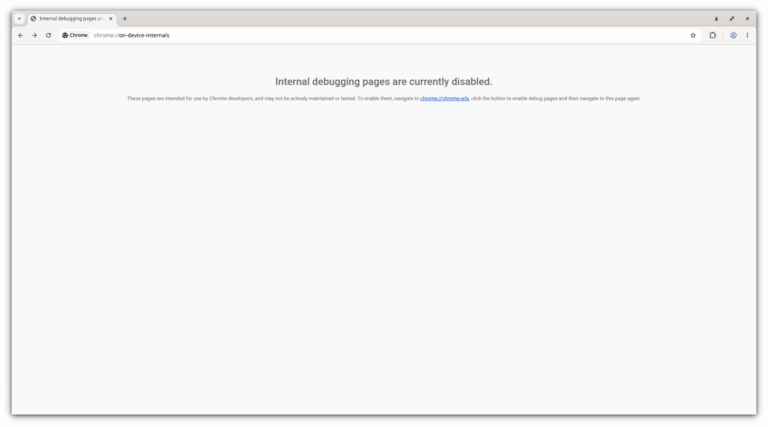Follow the chrome://chrome-urls link
Image resolution: width=768 pixels, height=427 pixels.
[x=444, y=98]
